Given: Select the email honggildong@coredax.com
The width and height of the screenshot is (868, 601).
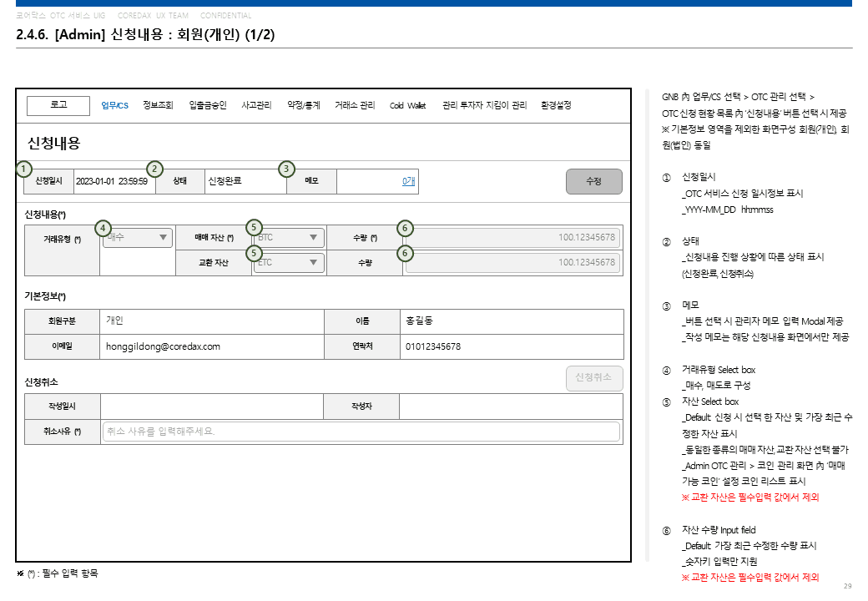Looking at the screenshot, I should [163, 346].
